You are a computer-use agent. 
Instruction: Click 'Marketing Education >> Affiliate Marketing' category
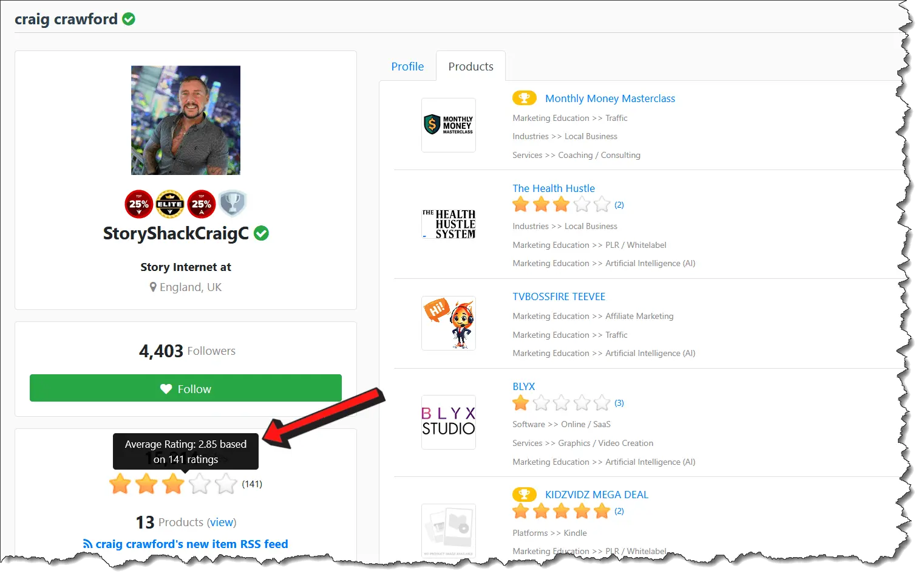click(x=593, y=316)
